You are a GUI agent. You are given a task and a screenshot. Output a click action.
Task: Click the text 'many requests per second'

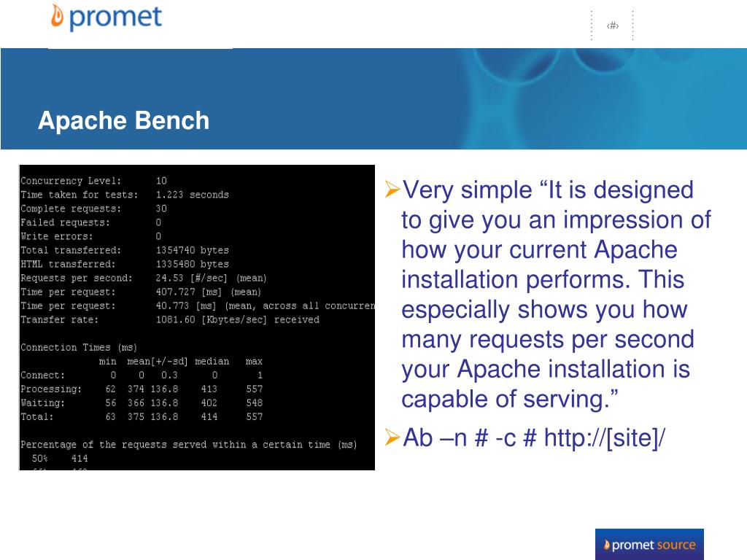pyautogui.click(x=548, y=340)
